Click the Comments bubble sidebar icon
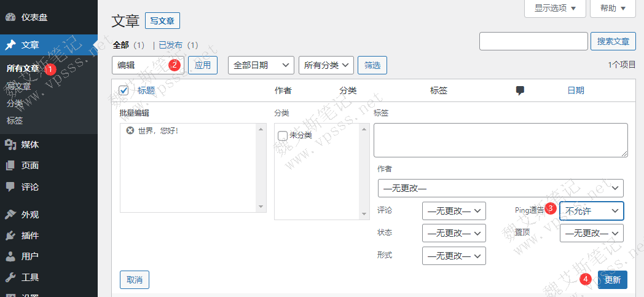Image resolution: width=644 pixels, height=297 pixels. tap(10, 186)
